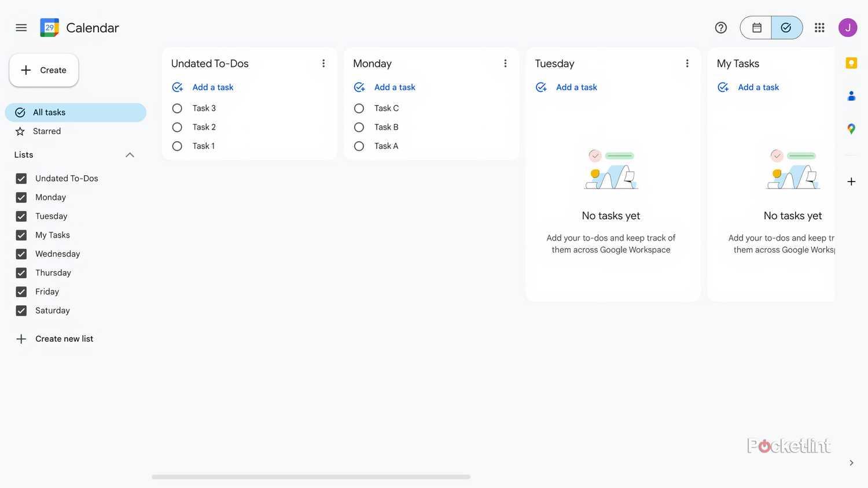Viewport: 868px width, 488px height.
Task: Click the add-task icon in Monday list
Action: (359, 87)
